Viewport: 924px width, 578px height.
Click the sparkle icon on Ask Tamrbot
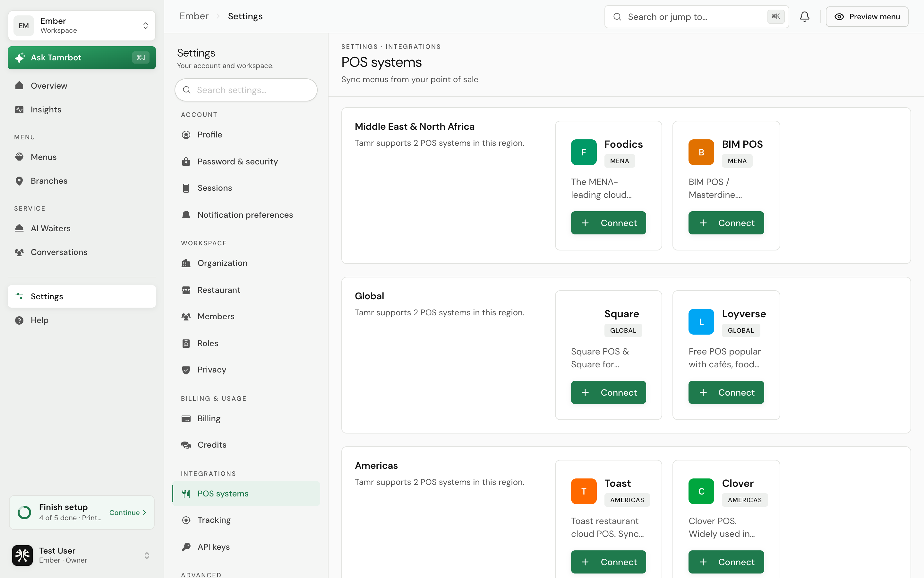click(x=20, y=58)
